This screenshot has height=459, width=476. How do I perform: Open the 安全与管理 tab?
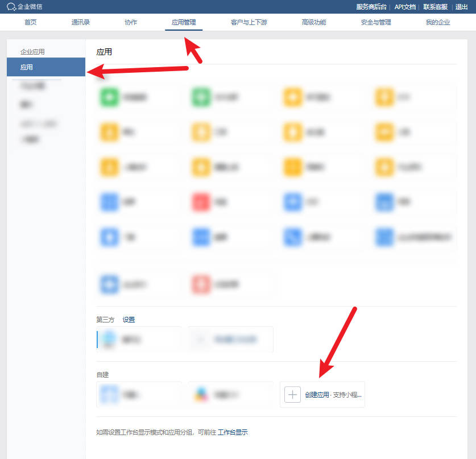376,22
